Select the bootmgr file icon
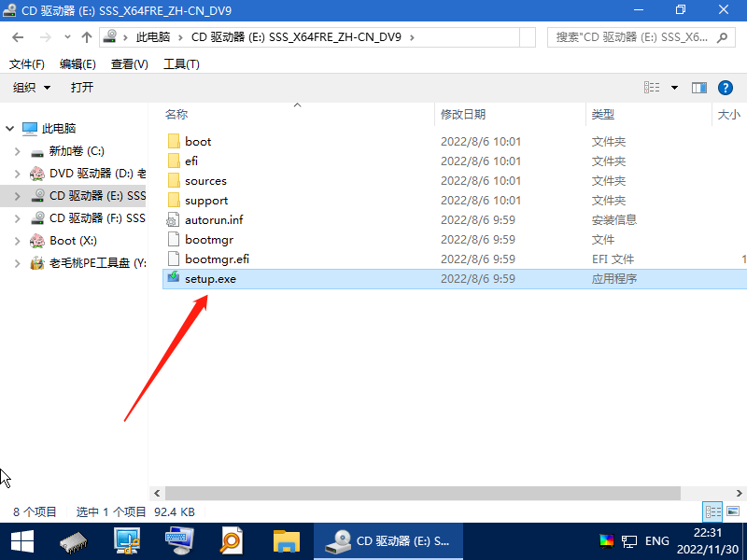 click(174, 240)
